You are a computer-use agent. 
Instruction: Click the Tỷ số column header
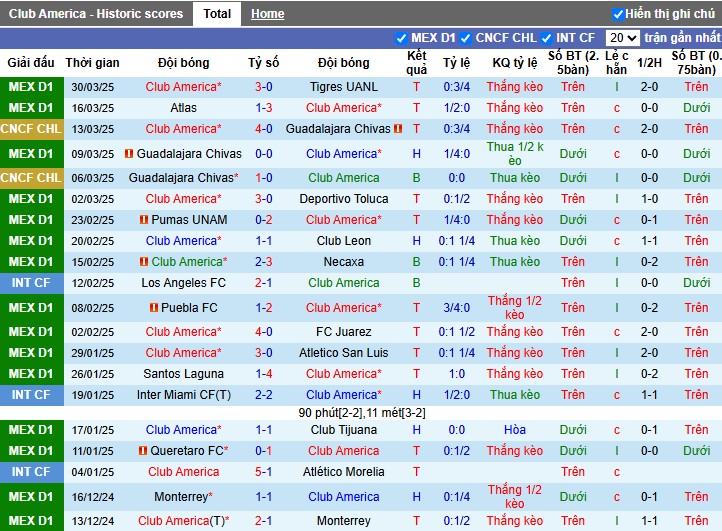click(x=263, y=63)
